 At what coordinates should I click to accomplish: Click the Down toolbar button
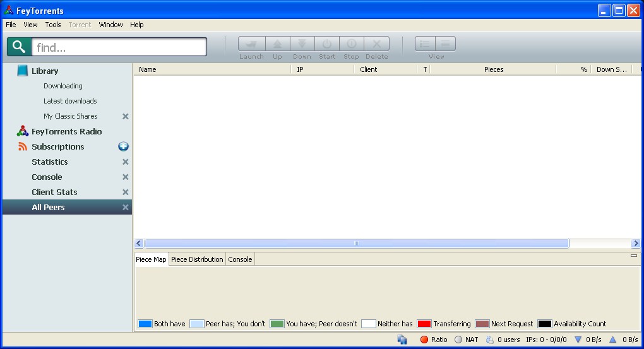pyautogui.click(x=302, y=44)
